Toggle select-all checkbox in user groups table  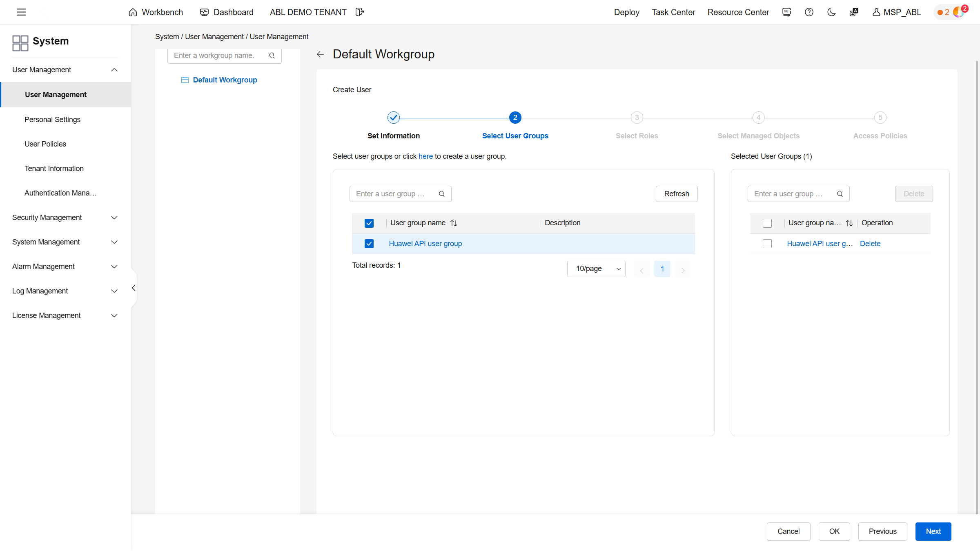(369, 223)
